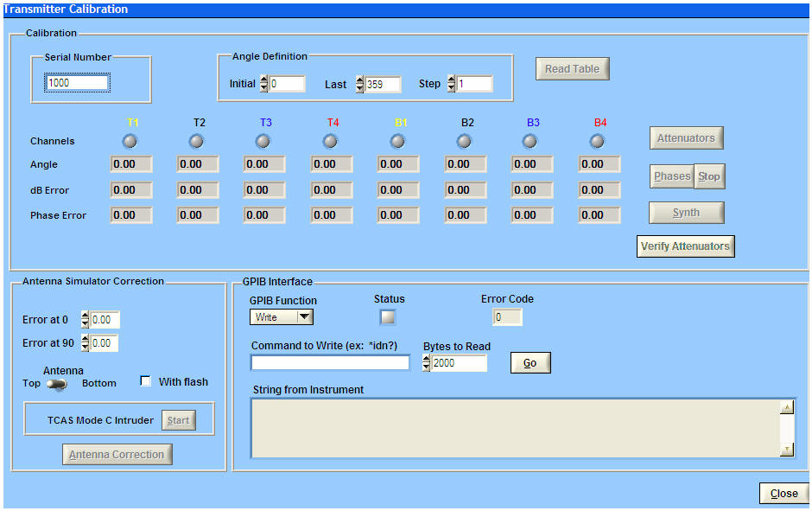This screenshot has height=511, width=812.
Task: Toggle the T2 channel indicator
Action: click(196, 141)
